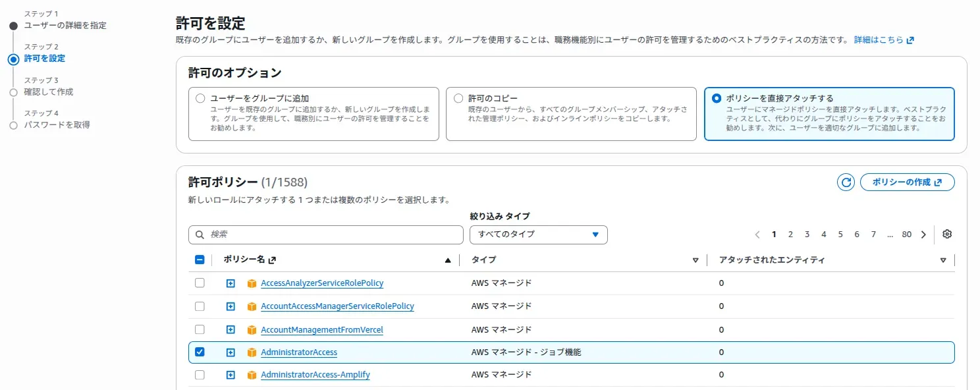980x390 pixels.
Task: Uncheck AdministratorAccess checkbox
Action: tap(200, 352)
